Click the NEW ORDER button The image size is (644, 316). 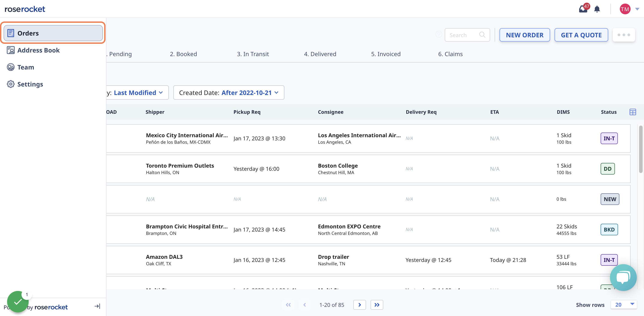pyautogui.click(x=525, y=35)
